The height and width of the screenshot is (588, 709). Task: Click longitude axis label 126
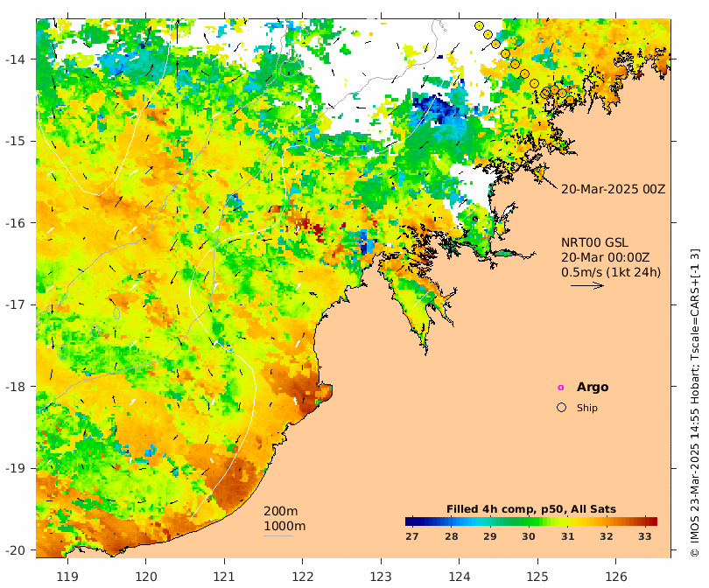[x=616, y=577]
